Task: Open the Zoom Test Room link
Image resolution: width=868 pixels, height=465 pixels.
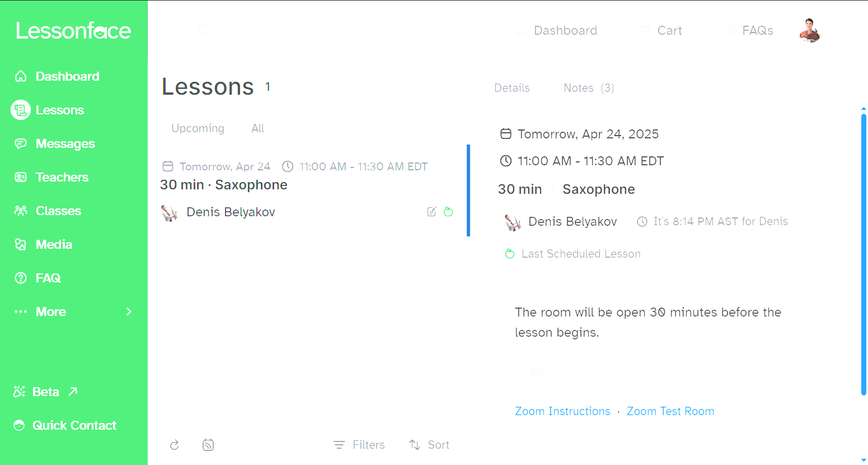Action: click(670, 411)
